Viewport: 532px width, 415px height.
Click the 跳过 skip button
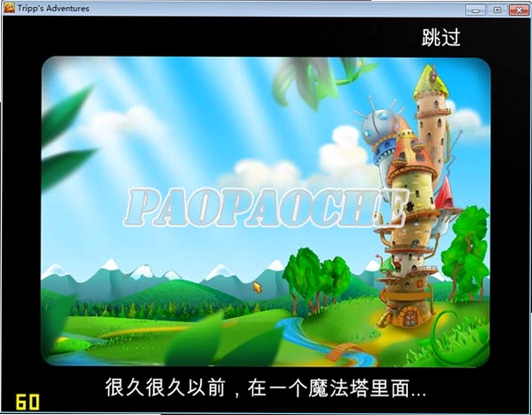pos(440,37)
